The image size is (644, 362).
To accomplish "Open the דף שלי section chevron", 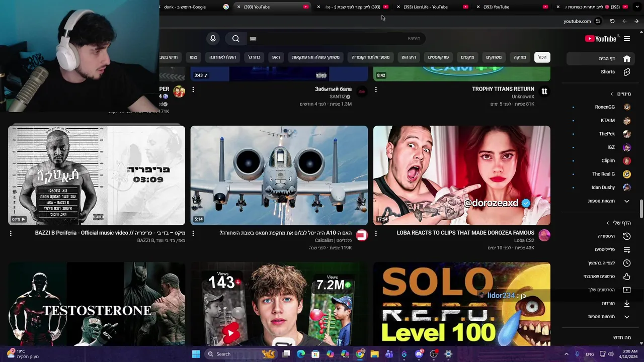I will click(608, 223).
